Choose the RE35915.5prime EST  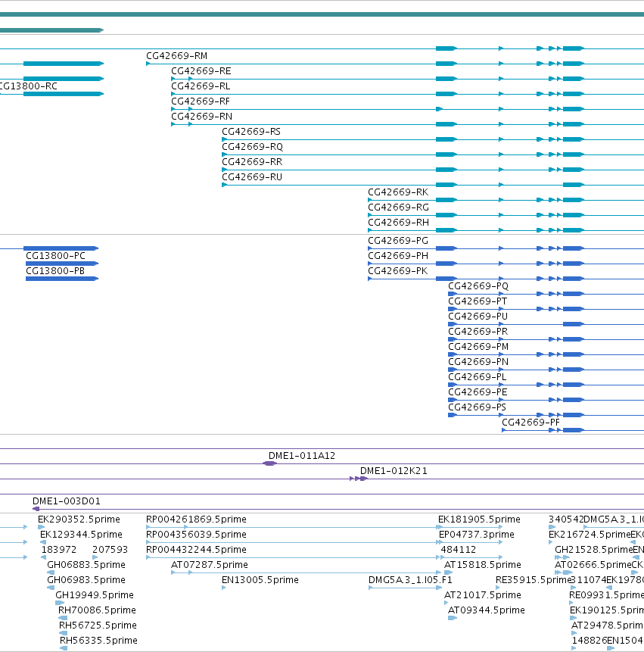pyautogui.click(x=533, y=579)
